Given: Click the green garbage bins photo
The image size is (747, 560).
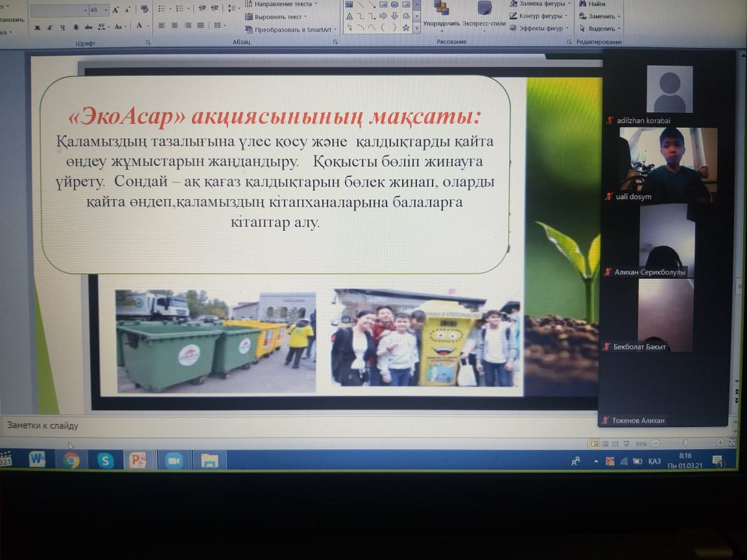Looking at the screenshot, I should [216, 342].
